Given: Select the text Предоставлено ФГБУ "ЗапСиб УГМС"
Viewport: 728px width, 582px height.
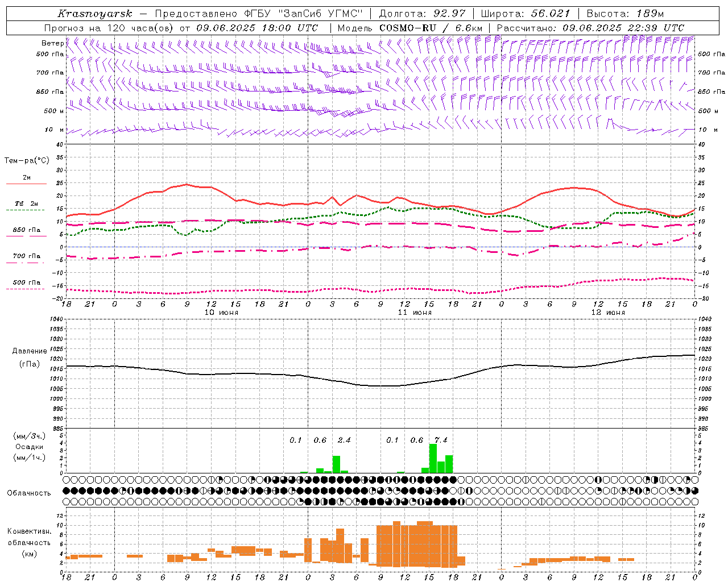Looking at the screenshot, I should 259,14.
